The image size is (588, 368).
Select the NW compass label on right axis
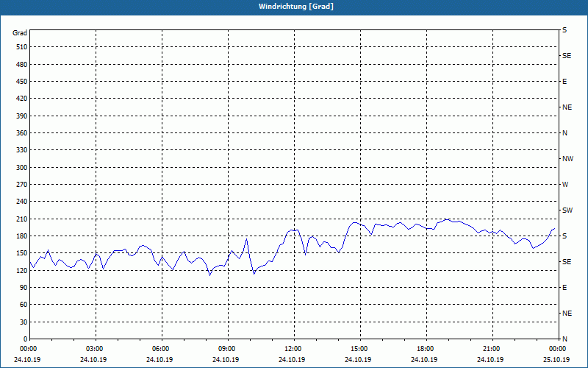point(567,159)
